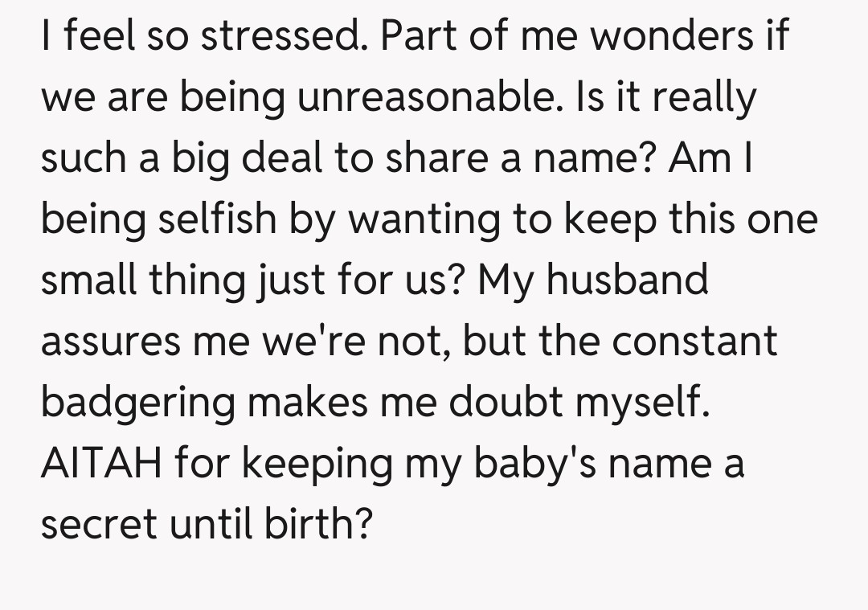Click the word "assures" in the paragraph
Image resolution: width=868 pixels, height=610 pixels.
pos(110,340)
